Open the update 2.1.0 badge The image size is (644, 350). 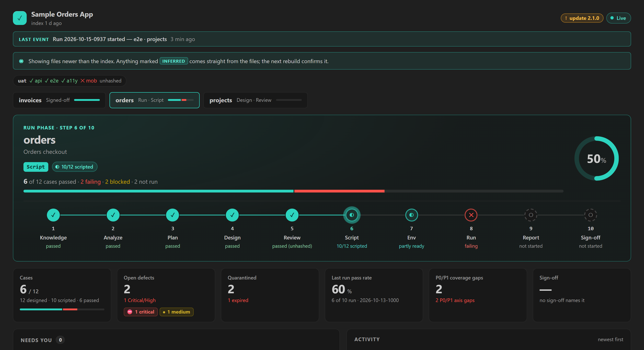[582, 18]
